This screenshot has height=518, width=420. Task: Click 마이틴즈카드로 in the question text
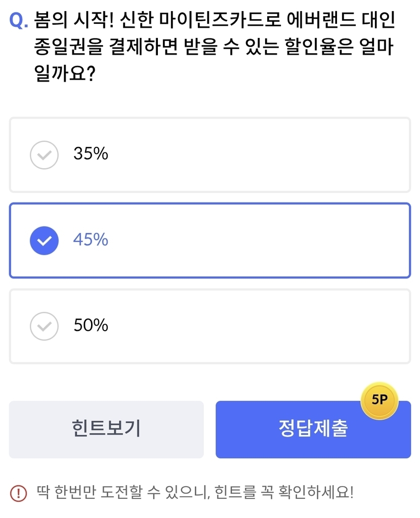point(216,21)
